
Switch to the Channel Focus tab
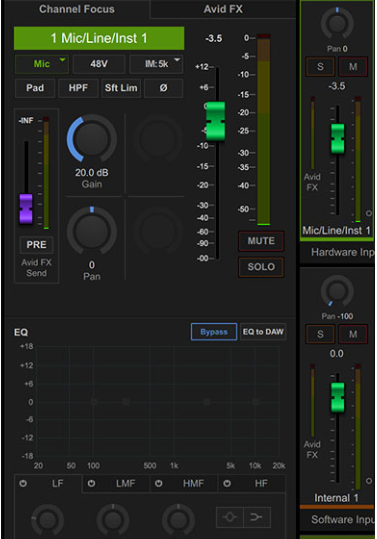pyautogui.click(x=77, y=9)
